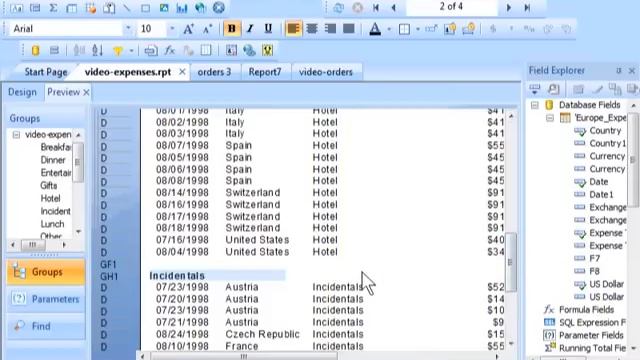640x360 pixels.
Task: Insert a text object from toolbar
Action: click(x=16, y=8)
